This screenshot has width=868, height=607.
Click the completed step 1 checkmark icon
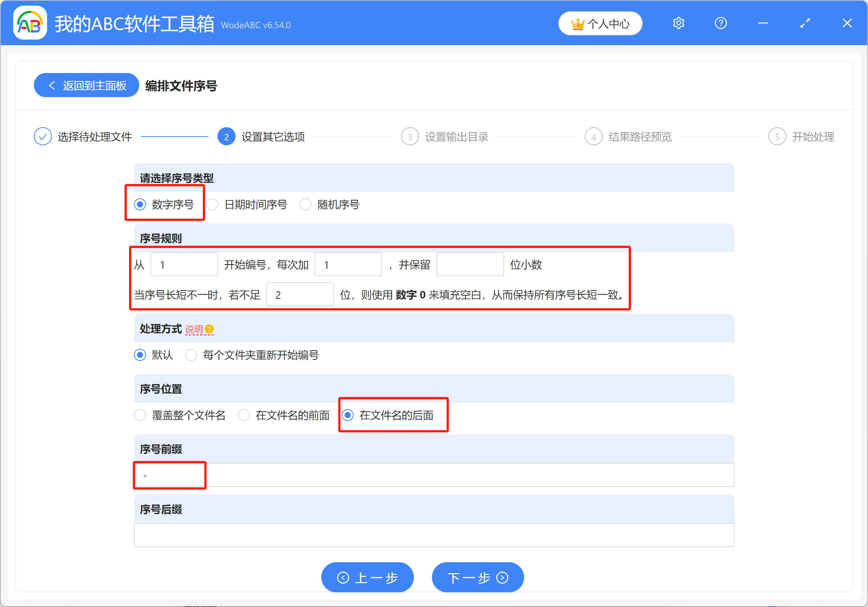tap(43, 137)
